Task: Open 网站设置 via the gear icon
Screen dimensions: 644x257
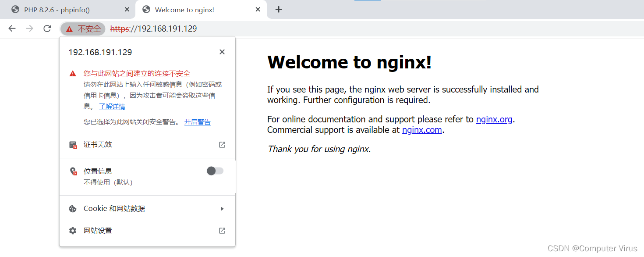Action: click(73, 230)
